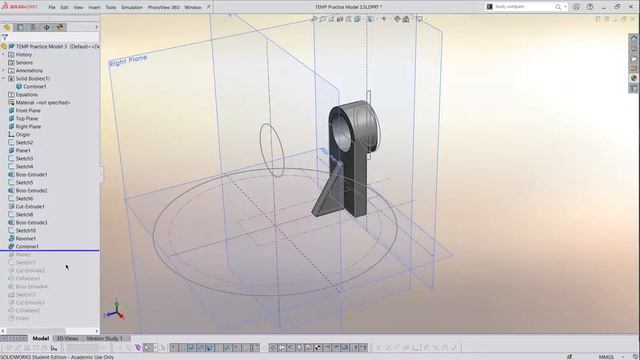Open the View menu

[x=78, y=7]
